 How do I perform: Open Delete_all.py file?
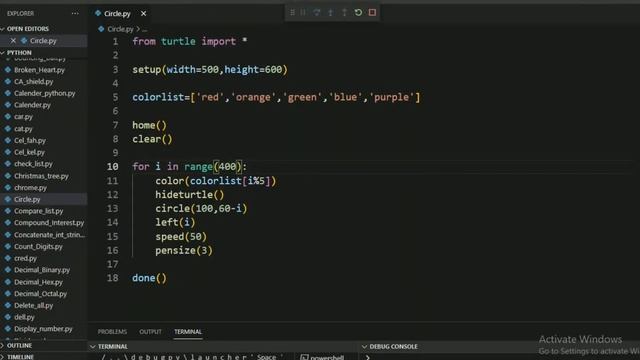(x=33, y=305)
